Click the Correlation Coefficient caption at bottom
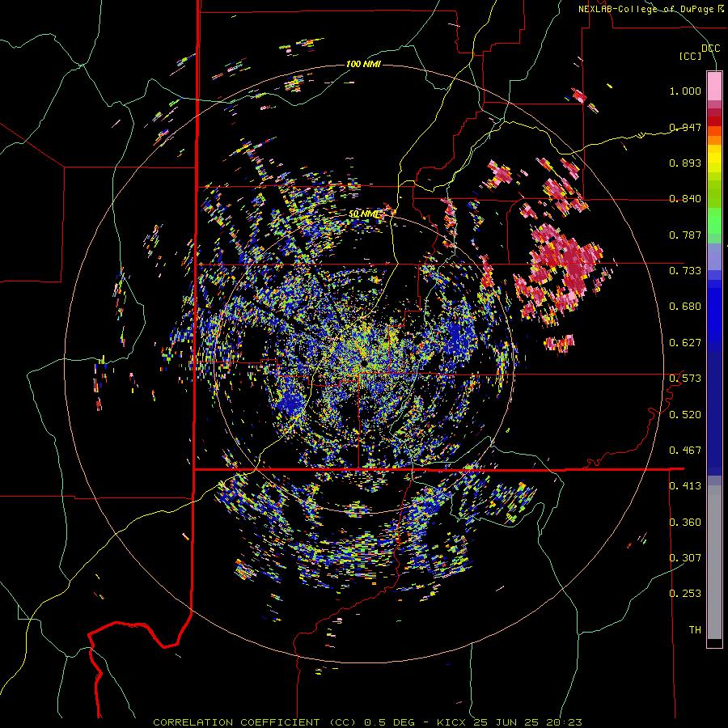Screen dimensions: 728x728 [367, 722]
